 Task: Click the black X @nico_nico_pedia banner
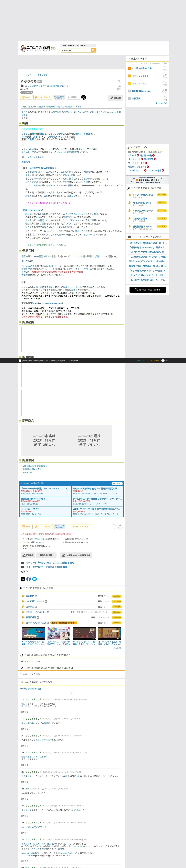[147, 289]
